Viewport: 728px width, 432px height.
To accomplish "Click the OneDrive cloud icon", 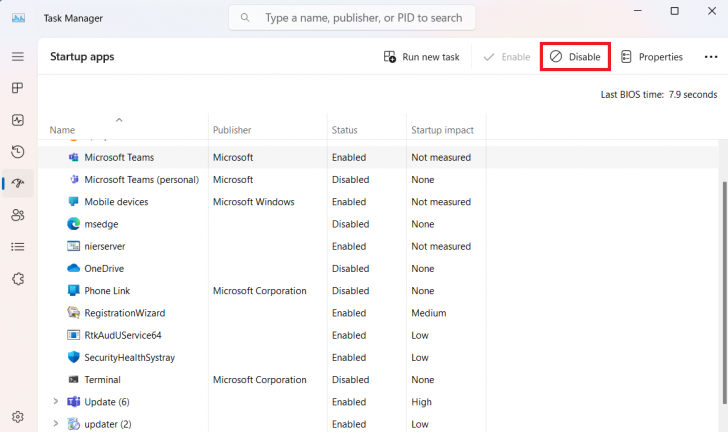I will click(x=73, y=268).
